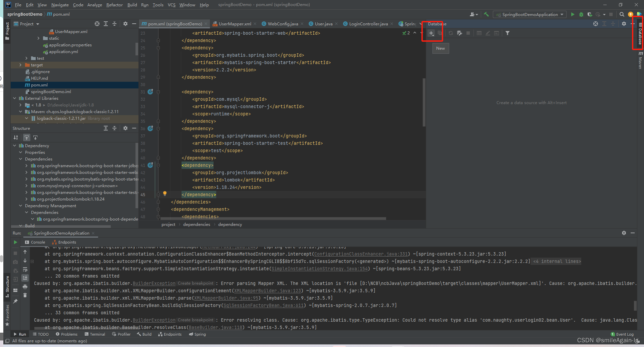The width and height of the screenshot is (644, 347).
Task: Expand the target folder in Project tree
Action: click(21, 65)
